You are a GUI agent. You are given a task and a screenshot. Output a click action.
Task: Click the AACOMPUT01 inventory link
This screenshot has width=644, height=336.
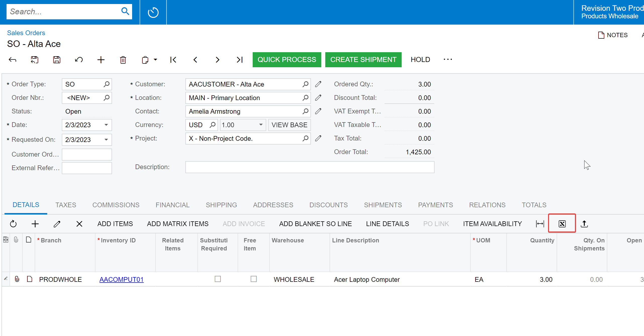tap(121, 280)
